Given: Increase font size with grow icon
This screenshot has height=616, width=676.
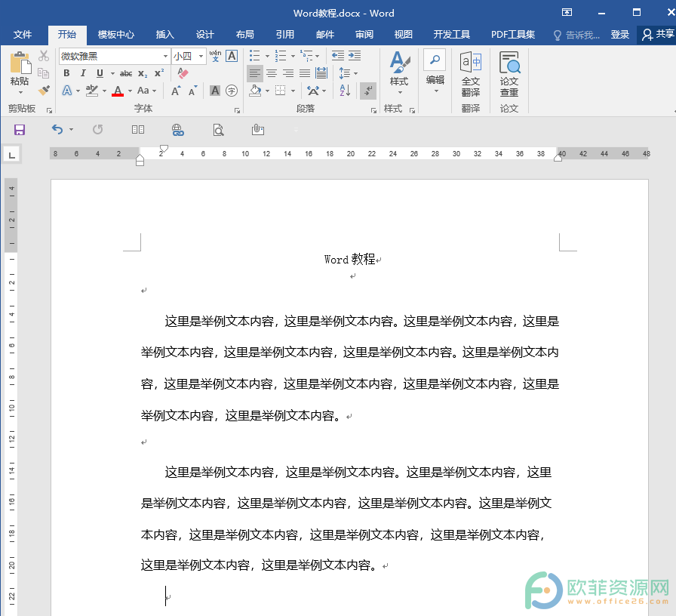Looking at the screenshot, I should tap(176, 91).
